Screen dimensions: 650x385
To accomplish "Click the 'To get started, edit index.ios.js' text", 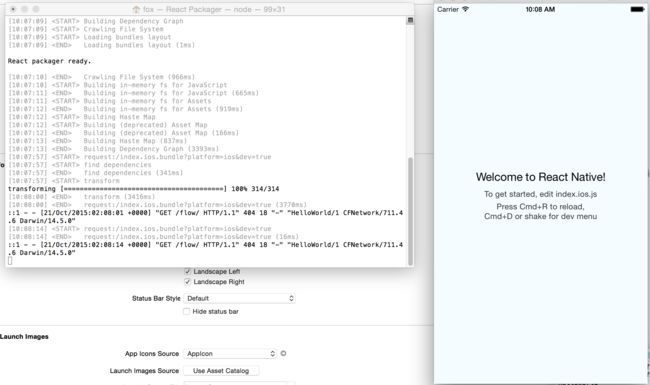I will pos(541,194).
